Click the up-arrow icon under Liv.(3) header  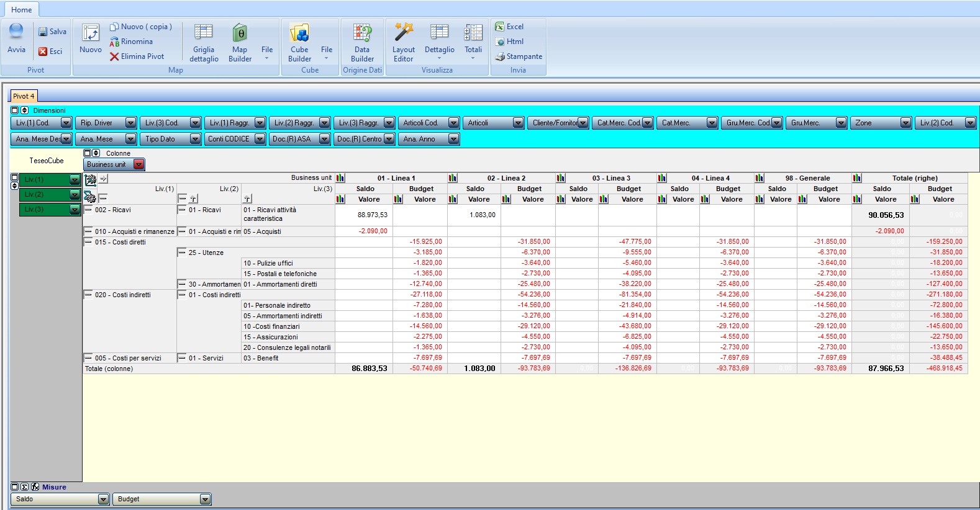(x=248, y=199)
